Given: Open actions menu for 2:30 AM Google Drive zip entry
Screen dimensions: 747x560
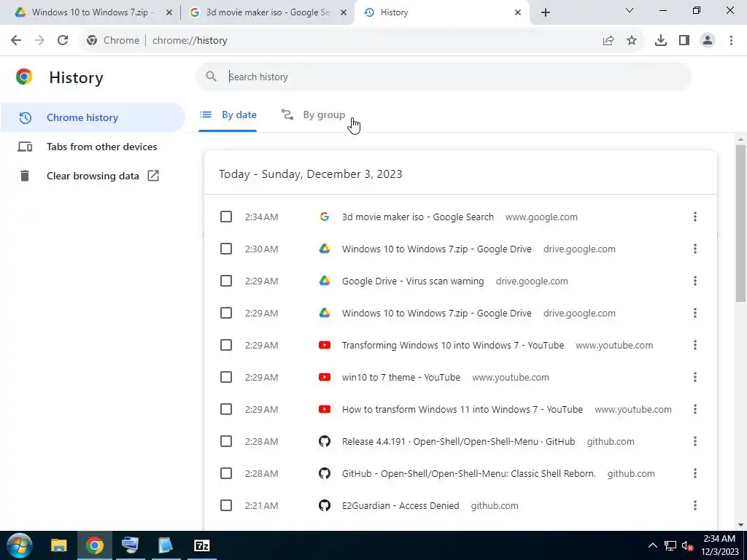Looking at the screenshot, I should click(x=695, y=249).
